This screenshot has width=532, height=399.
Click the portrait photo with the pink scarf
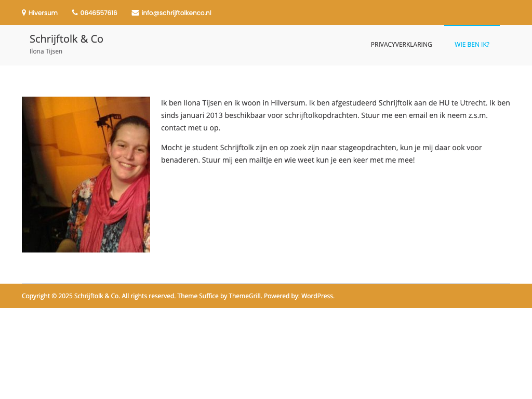(x=86, y=175)
